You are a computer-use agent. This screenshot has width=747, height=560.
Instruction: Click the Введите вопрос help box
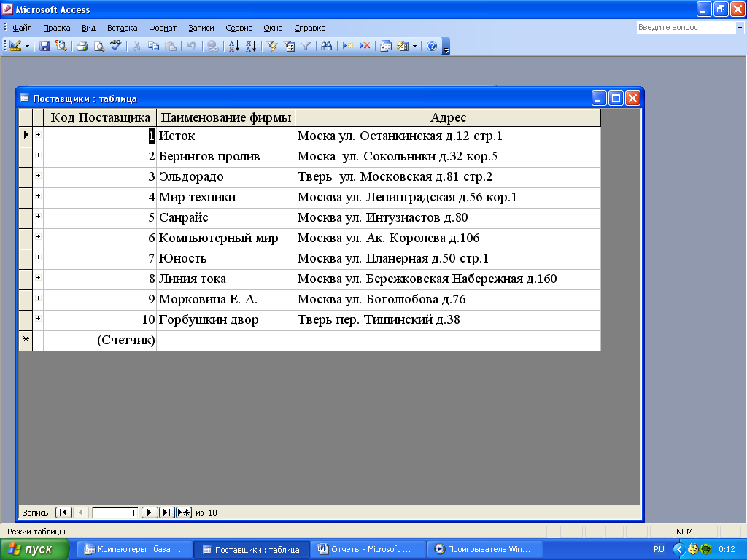click(686, 28)
